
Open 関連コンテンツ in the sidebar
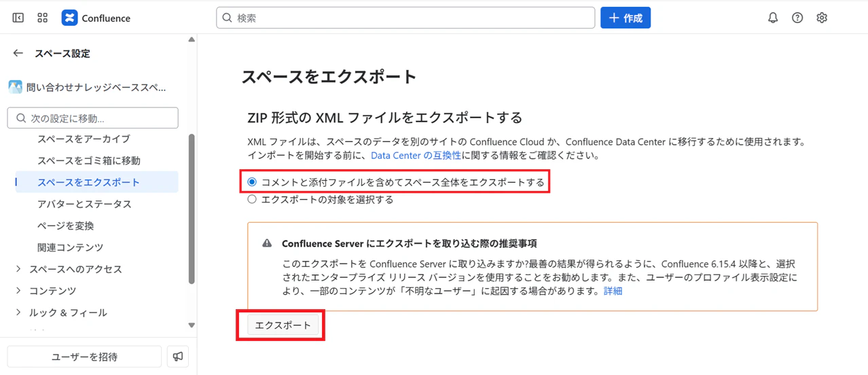coord(70,247)
